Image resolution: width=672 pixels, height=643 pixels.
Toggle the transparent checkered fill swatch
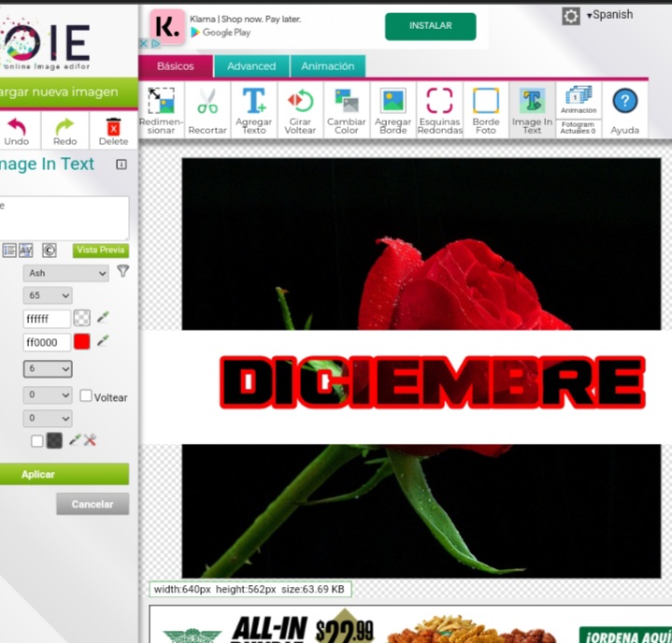coord(82,319)
